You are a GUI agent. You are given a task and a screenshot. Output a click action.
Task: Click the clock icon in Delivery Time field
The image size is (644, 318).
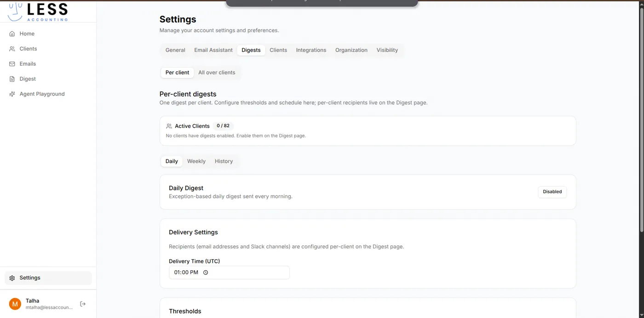click(x=206, y=273)
